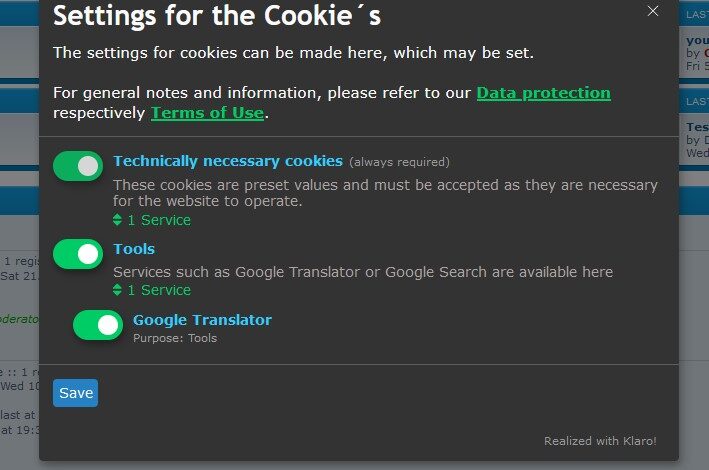Click the Tools category label
Viewport: 709px width, 470px height.
[x=134, y=249]
